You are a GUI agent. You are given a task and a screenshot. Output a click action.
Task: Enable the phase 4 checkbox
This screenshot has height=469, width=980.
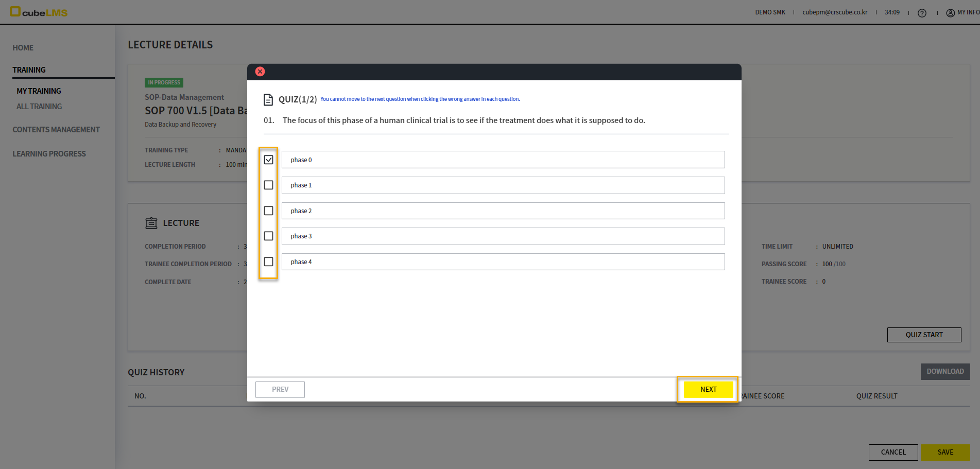click(268, 262)
